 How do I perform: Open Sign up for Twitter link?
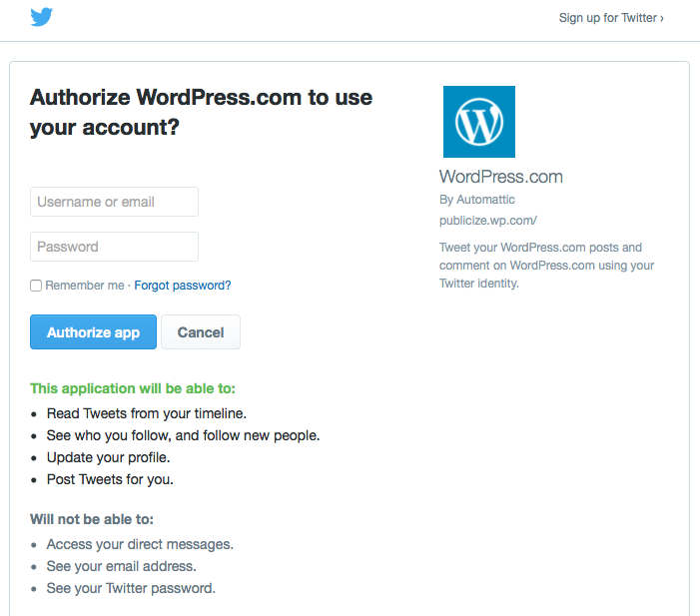click(x=611, y=18)
